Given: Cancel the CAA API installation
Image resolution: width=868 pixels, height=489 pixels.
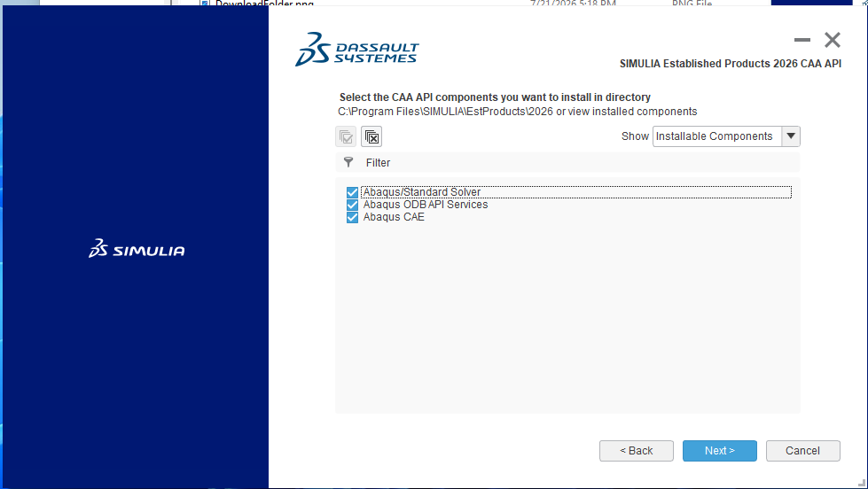Looking at the screenshot, I should tap(802, 451).
